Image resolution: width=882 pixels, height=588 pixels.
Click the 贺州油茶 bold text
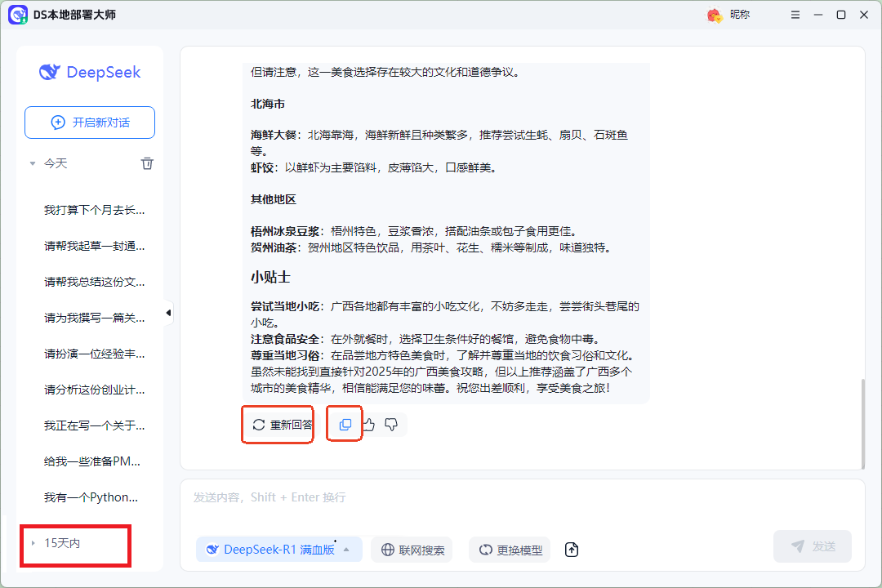(x=274, y=247)
